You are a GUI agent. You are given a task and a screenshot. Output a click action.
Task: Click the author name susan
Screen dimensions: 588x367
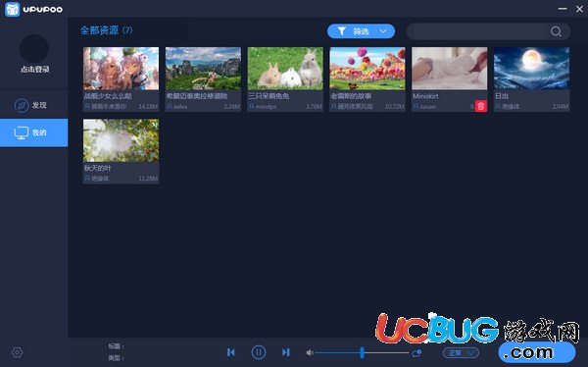tap(428, 107)
